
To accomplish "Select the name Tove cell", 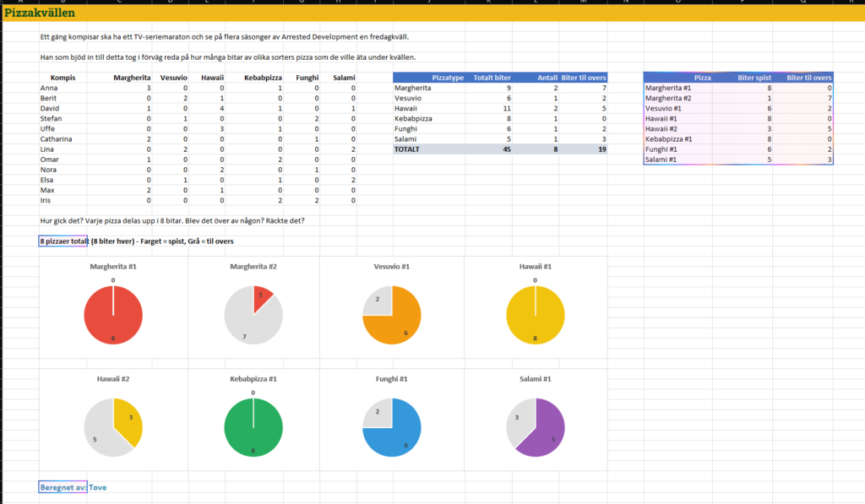I will (98, 487).
